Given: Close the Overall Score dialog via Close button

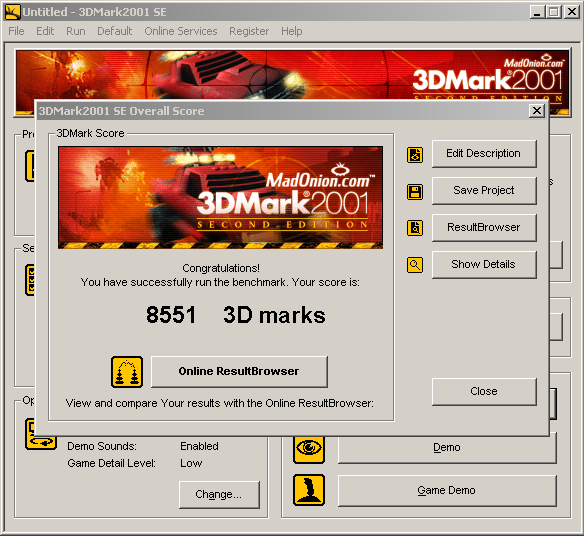Looking at the screenshot, I should point(484,391).
